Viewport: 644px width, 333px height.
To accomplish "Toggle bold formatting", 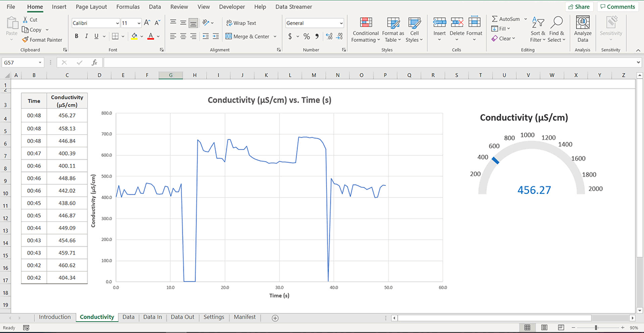I will coord(77,37).
